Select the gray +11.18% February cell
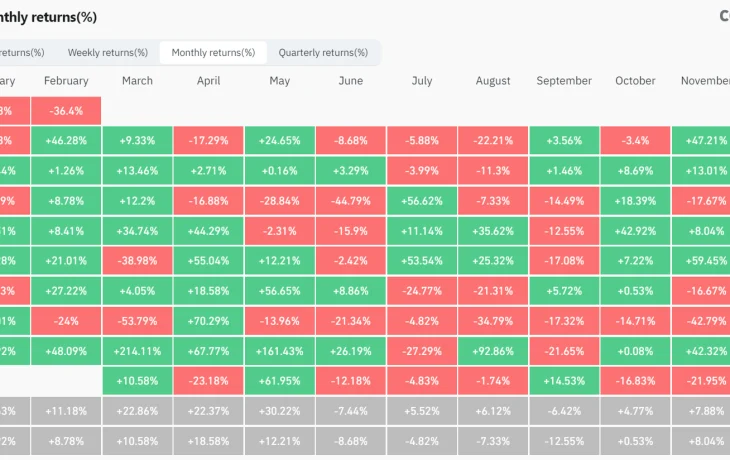 click(66, 411)
